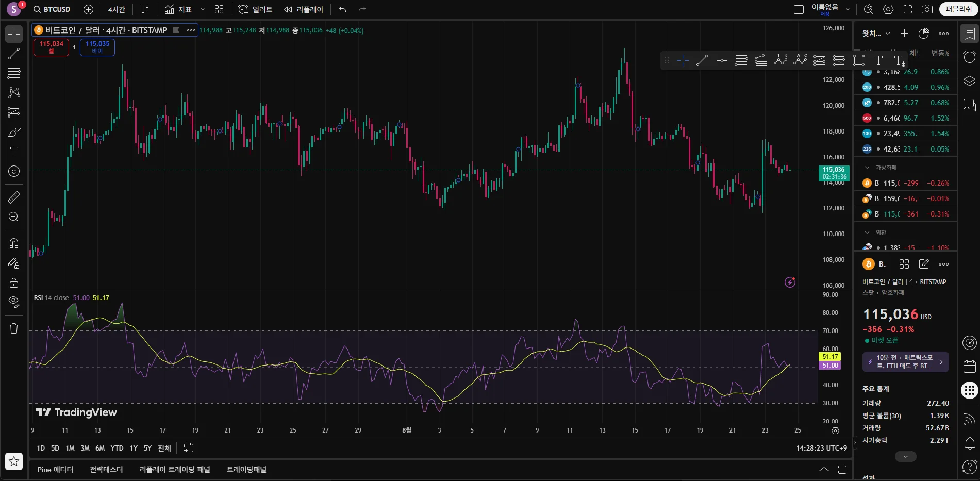The image size is (980, 481).
Task: Open the ruler measure tool
Action: [14, 197]
